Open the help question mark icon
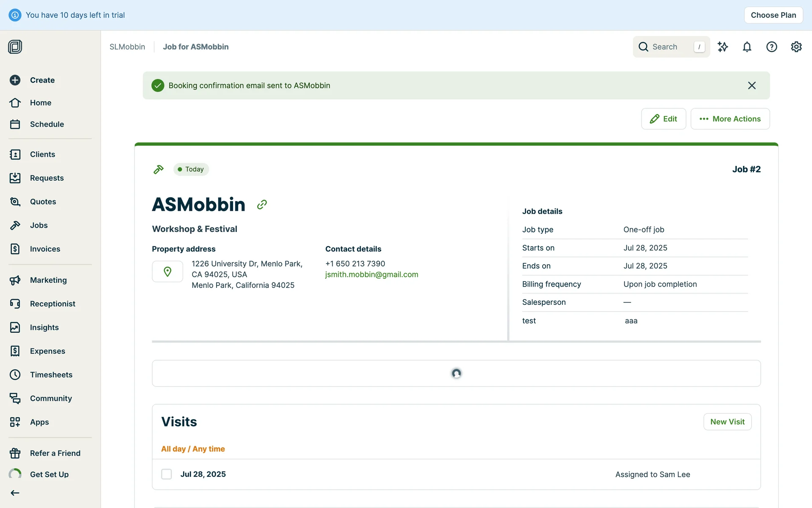The image size is (812, 508). tap(771, 47)
